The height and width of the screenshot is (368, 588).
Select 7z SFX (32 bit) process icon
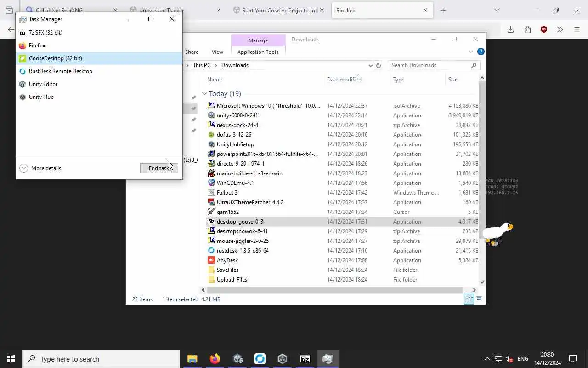(23, 33)
